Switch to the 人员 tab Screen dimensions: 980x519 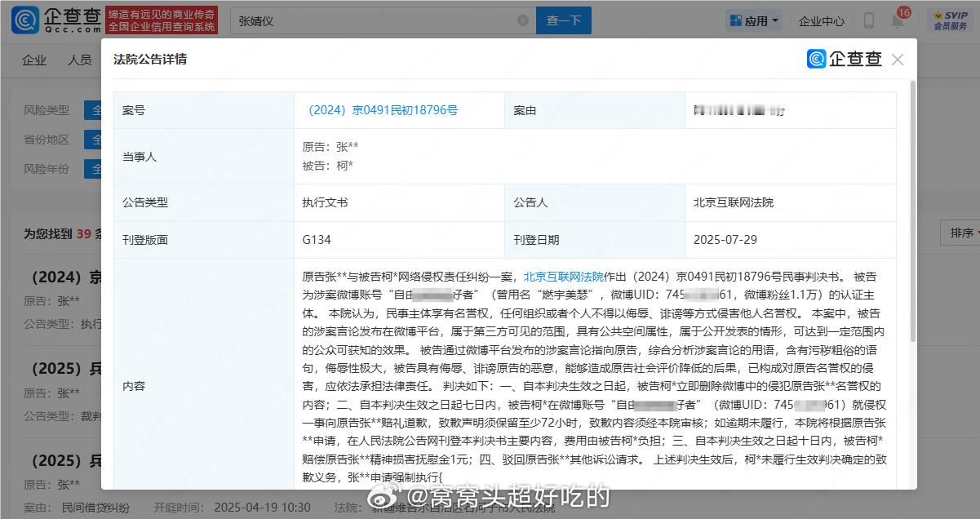(x=79, y=60)
